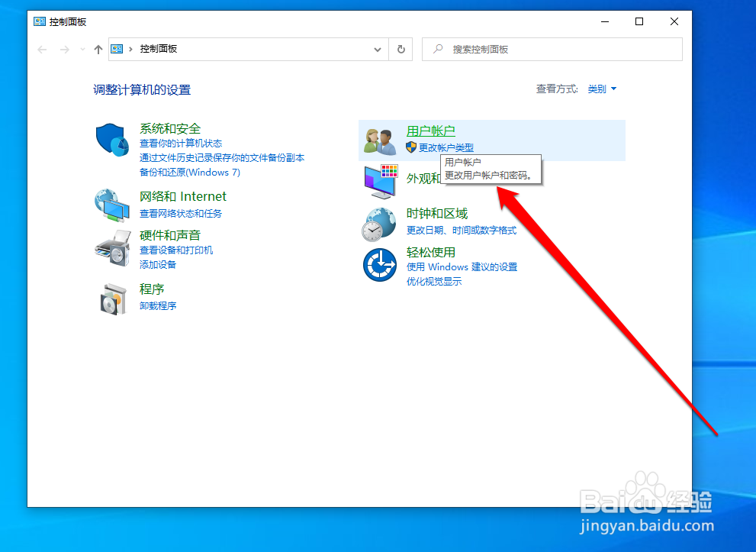The height and width of the screenshot is (552, 756).
Task: Minimize the Control Panel window
Action: [605, 21]
